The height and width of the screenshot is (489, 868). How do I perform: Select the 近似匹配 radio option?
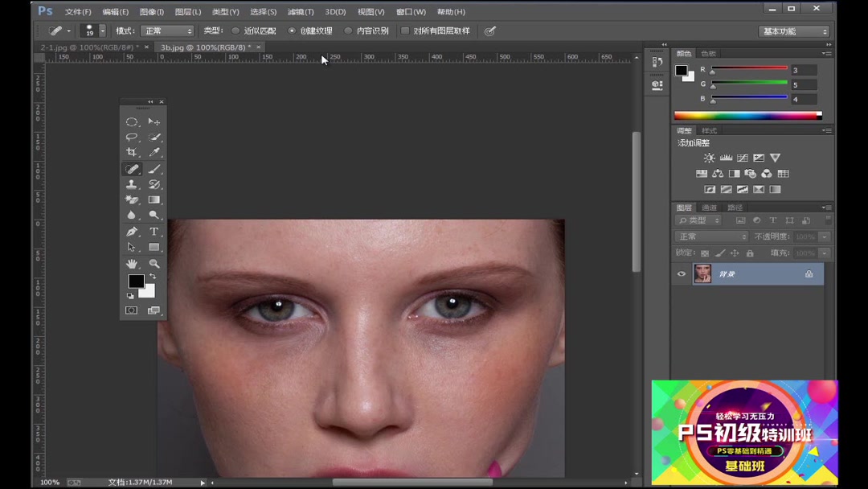(236, 31)
